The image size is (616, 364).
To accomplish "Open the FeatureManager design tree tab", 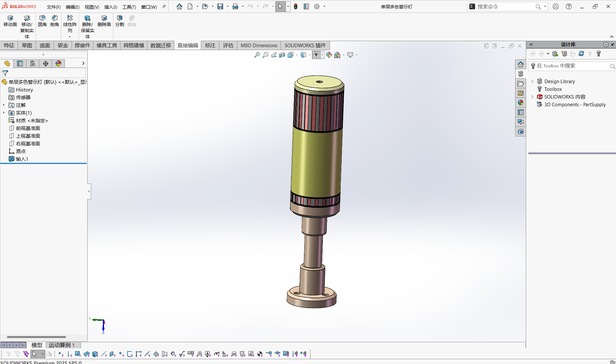I will click(7, 64).
